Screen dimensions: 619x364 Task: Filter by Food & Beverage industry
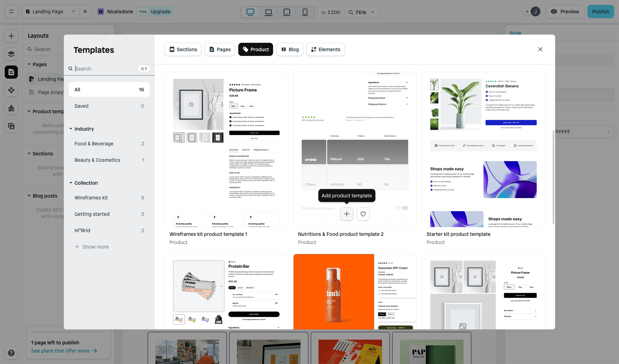point(109,144)
